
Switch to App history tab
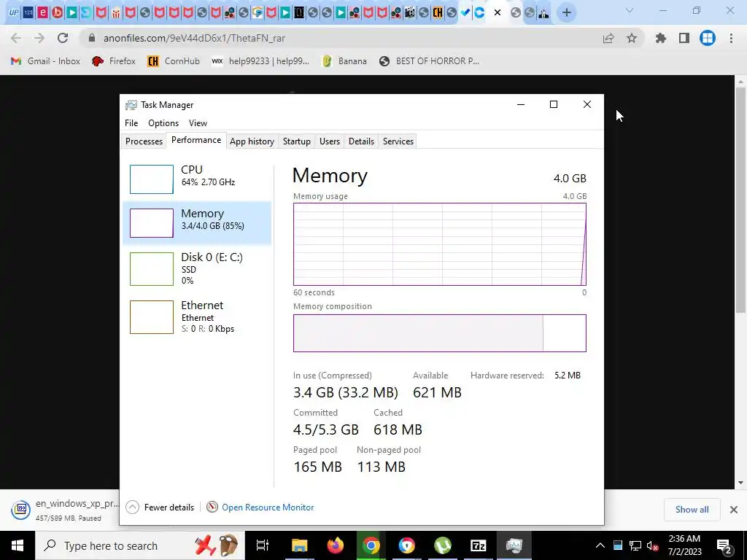[252, 141]
